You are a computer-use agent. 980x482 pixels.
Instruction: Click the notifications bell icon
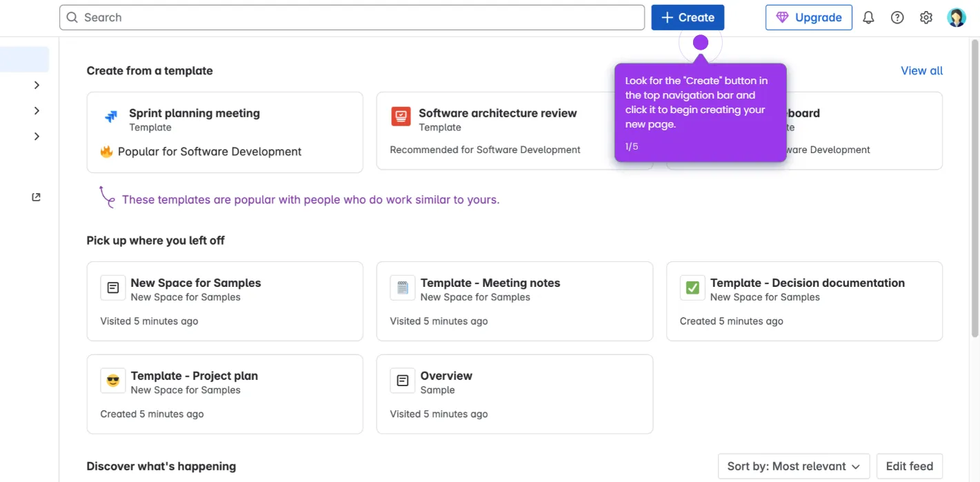coord(868,18)
